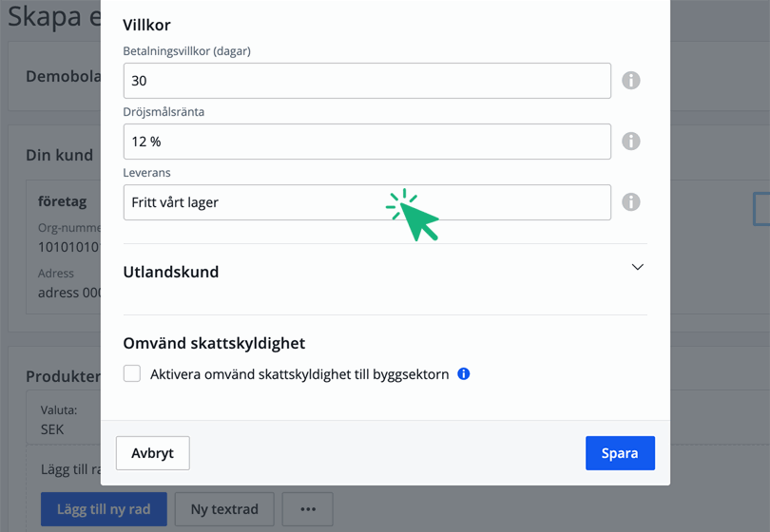Open the three-dots more options button
770x532 pixels.
[307, 509]
